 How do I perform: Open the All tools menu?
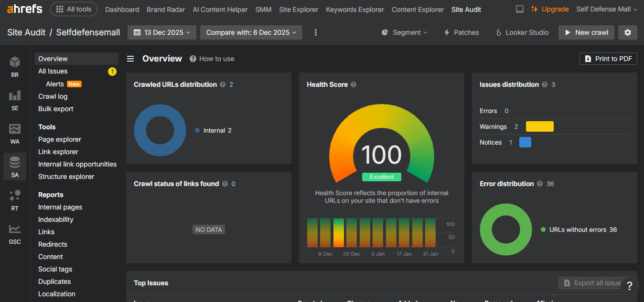[x=74, y=9]
